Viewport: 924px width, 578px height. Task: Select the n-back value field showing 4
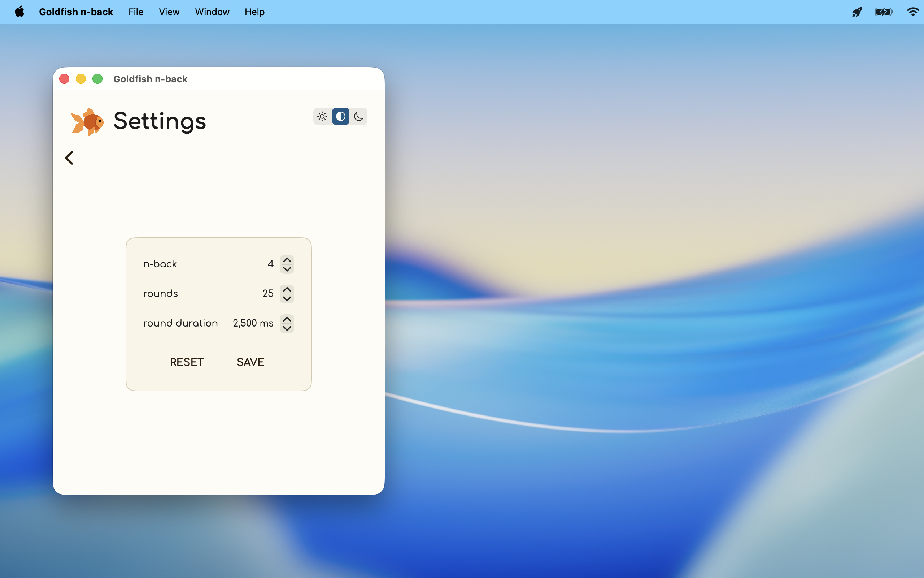[x=270, y=264]
